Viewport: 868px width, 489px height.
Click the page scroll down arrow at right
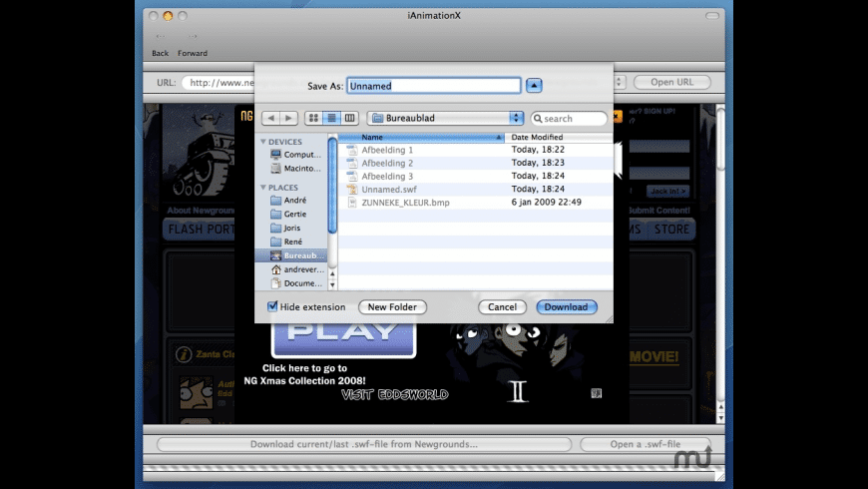pyautogui.click(x=720, y=419)
